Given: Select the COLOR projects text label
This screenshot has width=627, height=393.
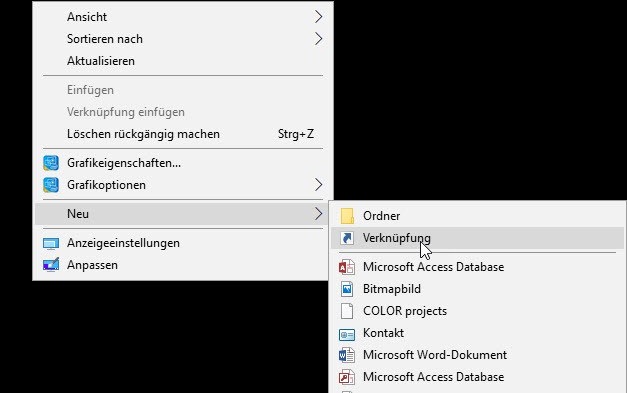Looking at the screenshot, I should click(405, 311).
